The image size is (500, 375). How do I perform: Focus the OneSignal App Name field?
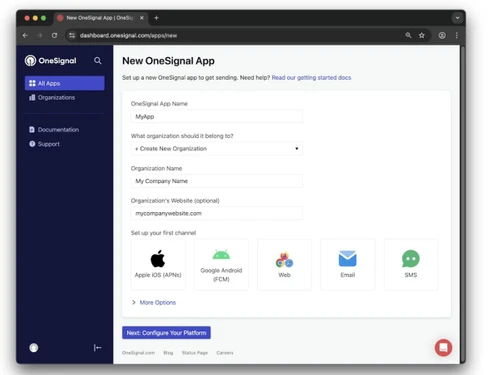tap(217, 117)
